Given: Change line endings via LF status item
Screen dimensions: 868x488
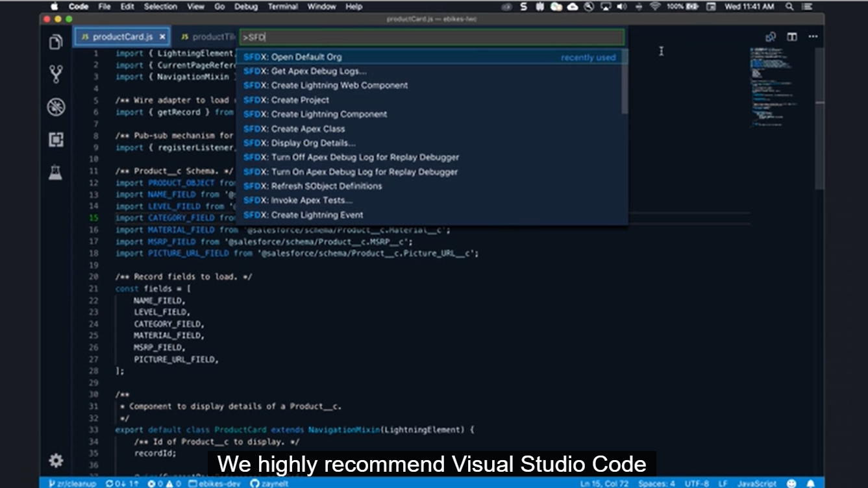Looking at the screenshot, I should coord(723,483).
